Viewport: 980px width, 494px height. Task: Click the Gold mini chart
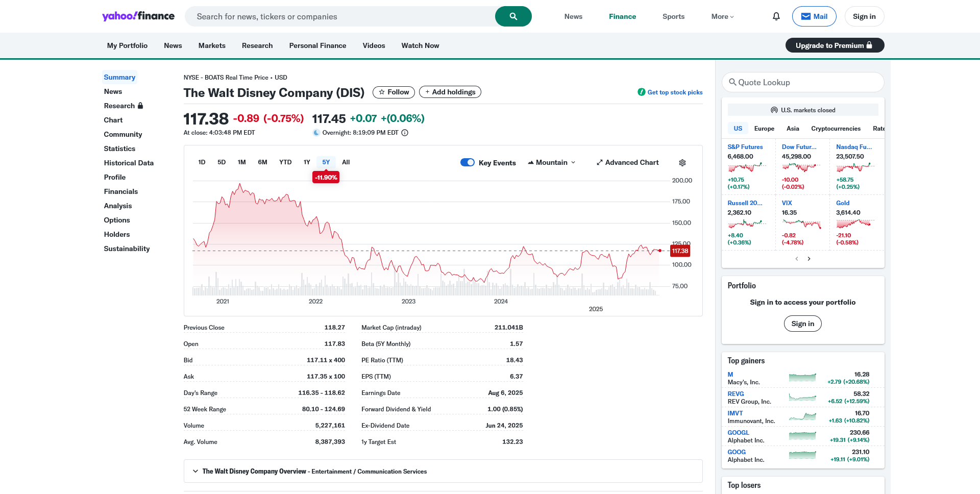coord(855,224)
